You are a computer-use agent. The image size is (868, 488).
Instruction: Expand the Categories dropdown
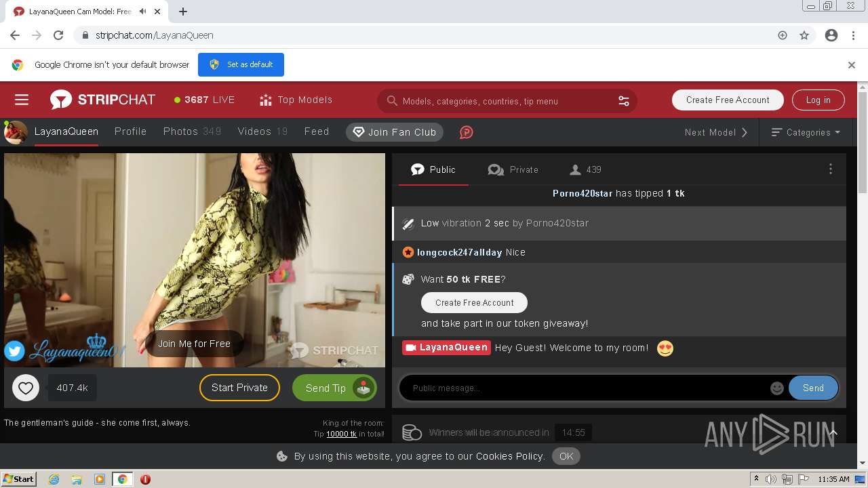pyautogui.click(x=806, y=132)
